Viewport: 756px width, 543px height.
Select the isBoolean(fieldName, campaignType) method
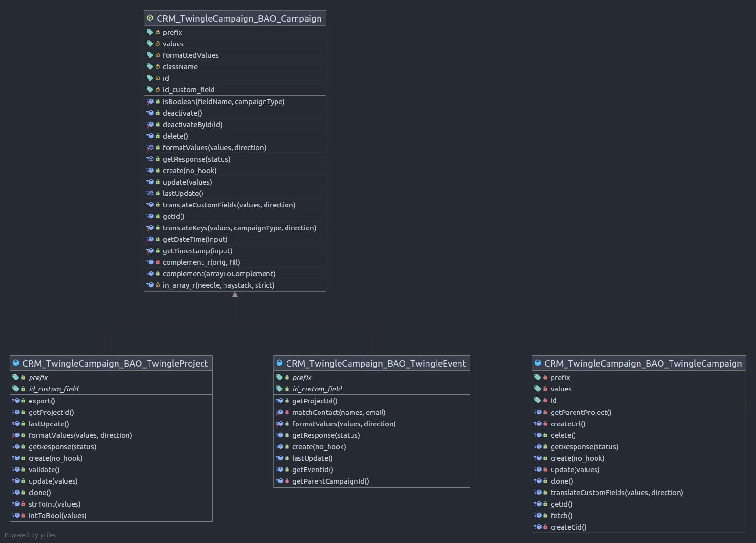coord(235,101)
